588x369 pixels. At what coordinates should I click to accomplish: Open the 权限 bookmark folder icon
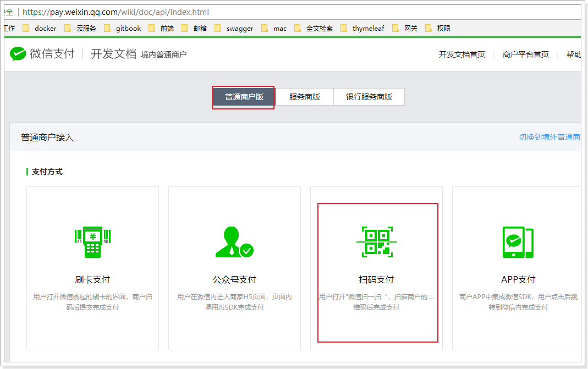point(428,29)
